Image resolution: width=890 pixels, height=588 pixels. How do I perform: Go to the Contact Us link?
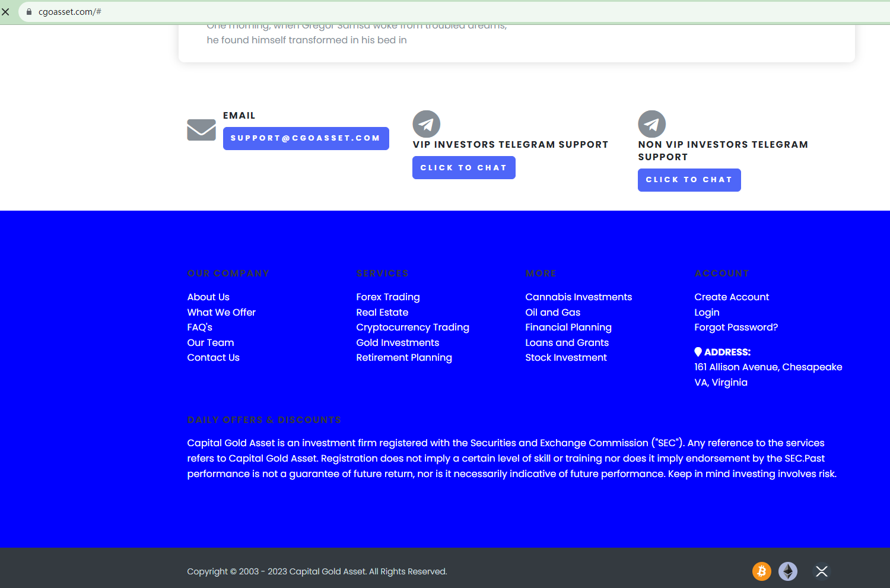[x=213, y=358]
